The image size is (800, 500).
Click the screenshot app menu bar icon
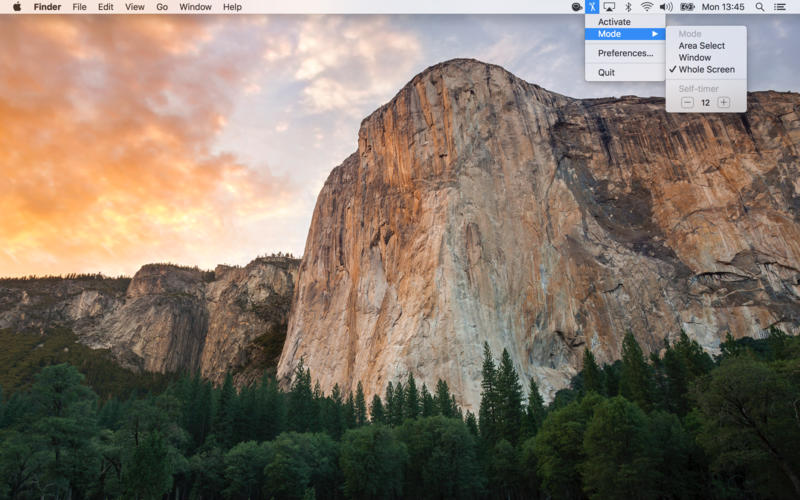pyautogui.click(x=592, y=7)
